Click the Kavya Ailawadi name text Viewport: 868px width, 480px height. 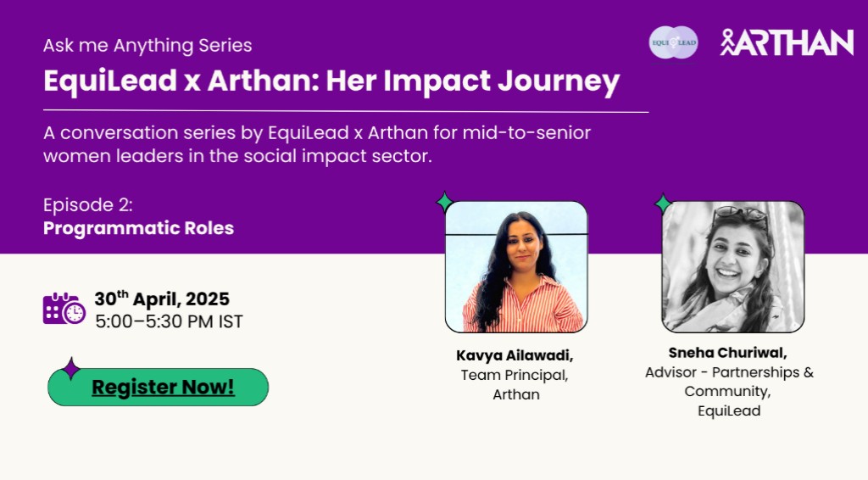coord(515,354)
